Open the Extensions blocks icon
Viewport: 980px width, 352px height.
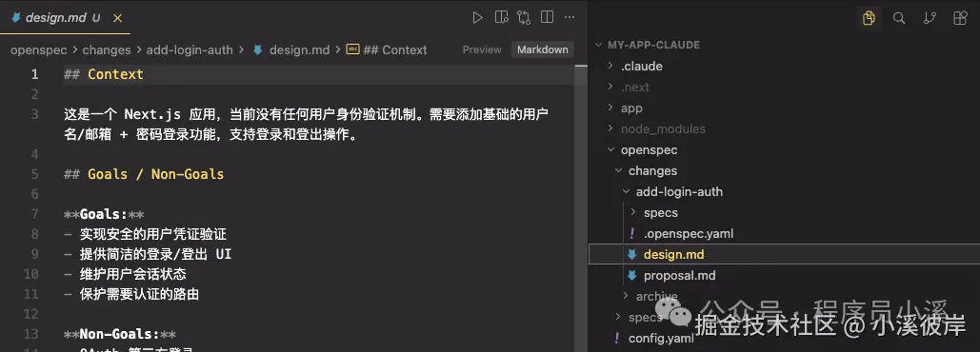[960, 18]
